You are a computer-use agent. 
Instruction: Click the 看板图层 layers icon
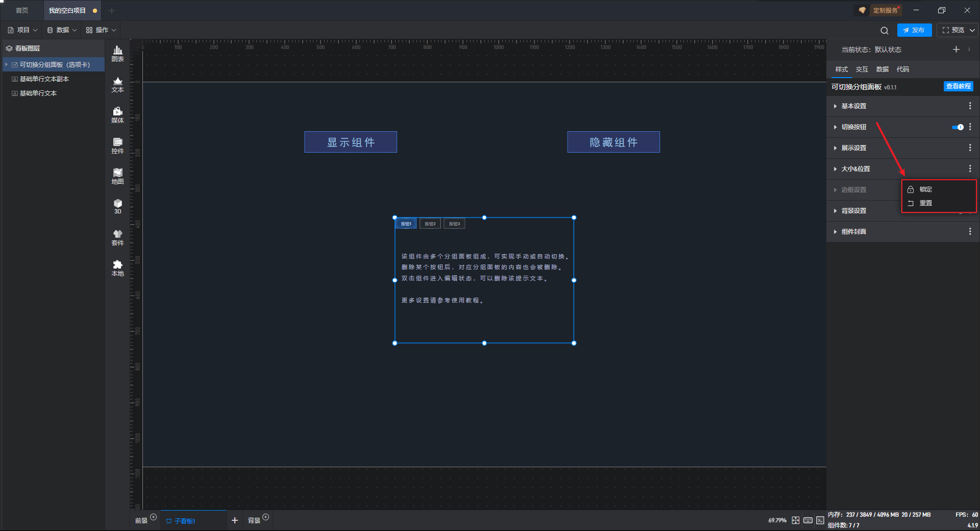9,49
